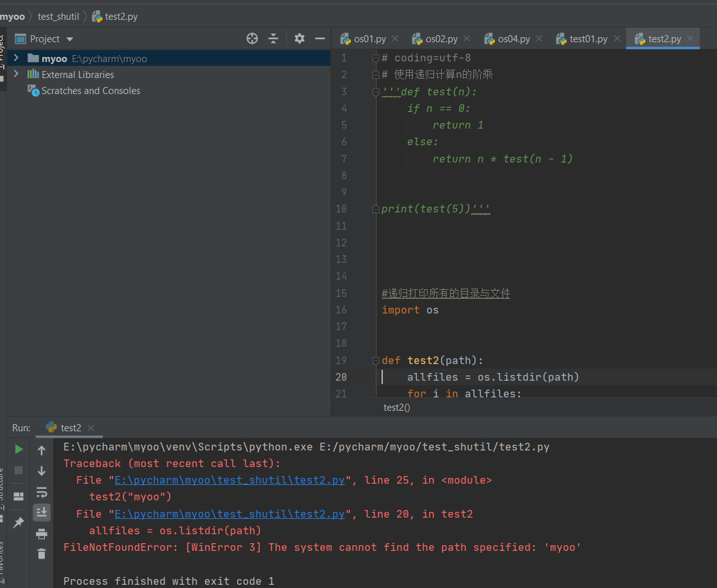Switch to the os02.py editor tab
The height and width of the screenshot is (588, 717).
pyautogui.click(x=441, y=39)
